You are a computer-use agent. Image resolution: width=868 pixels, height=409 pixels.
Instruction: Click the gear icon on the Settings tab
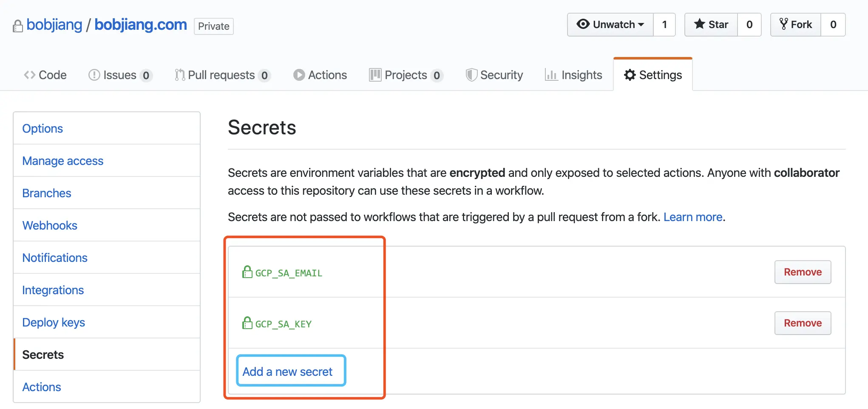[x=630, y=75]
